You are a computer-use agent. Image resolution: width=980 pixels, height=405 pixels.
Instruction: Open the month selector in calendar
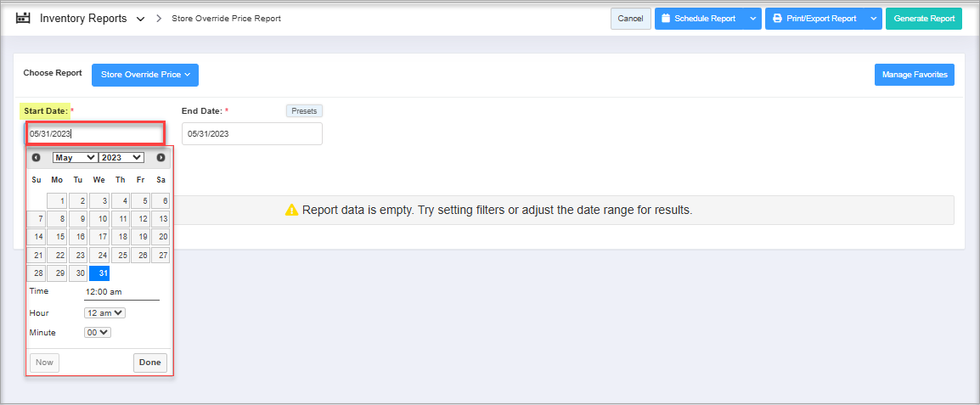[x=75, y=157]
